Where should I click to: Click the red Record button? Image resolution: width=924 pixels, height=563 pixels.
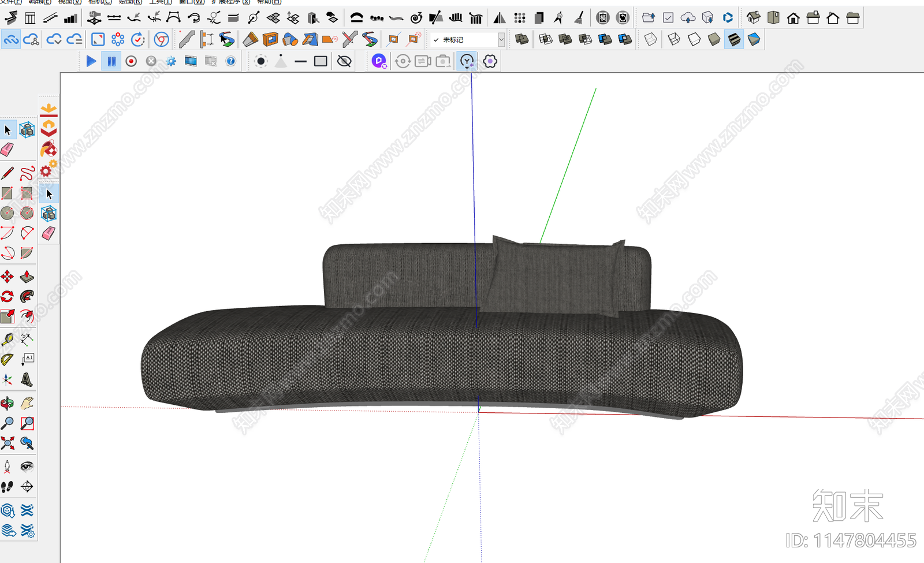[131, 61]
